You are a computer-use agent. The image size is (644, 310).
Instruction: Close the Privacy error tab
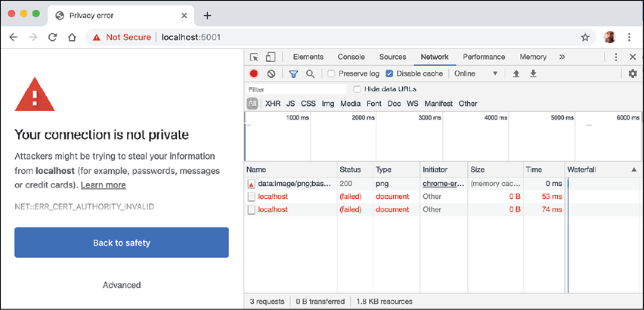tap(184, 16)
